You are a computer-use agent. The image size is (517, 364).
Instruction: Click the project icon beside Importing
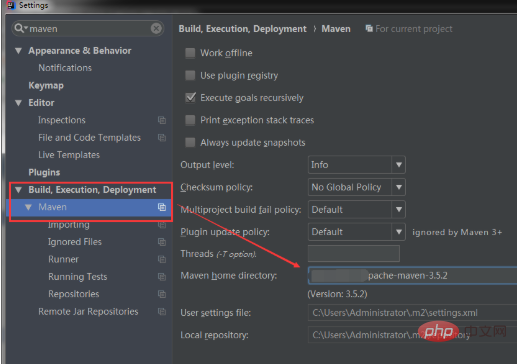coord(162,225)
